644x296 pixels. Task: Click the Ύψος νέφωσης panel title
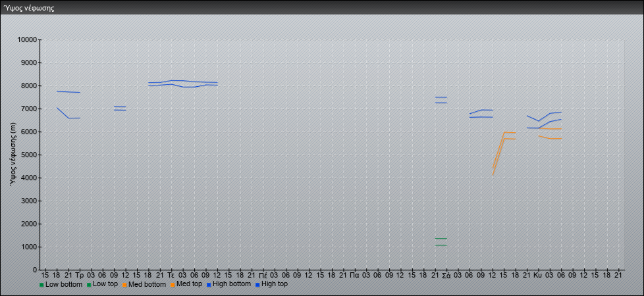(x=29, y=8)
